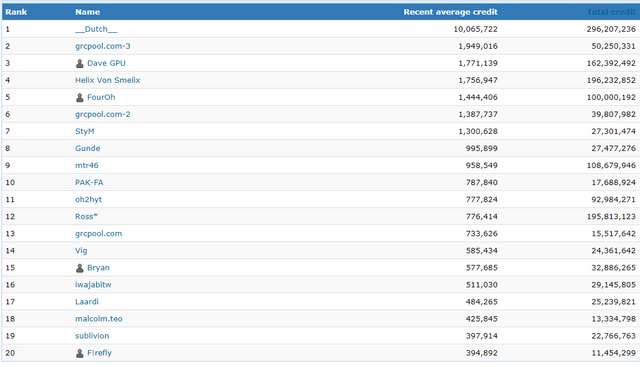The image size is (640, 367).
Task: Select recent average credit value 1,387,737
Action: click(x=478, y=114)
